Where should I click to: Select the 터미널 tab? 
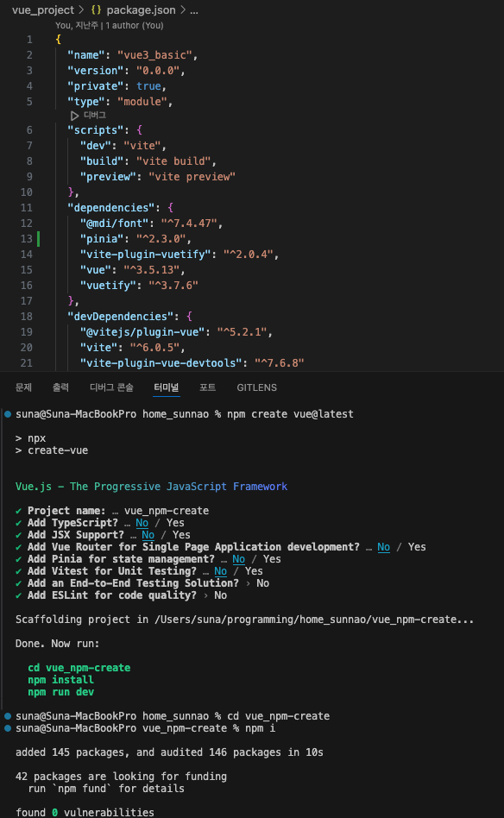click(x=167, y=387)
